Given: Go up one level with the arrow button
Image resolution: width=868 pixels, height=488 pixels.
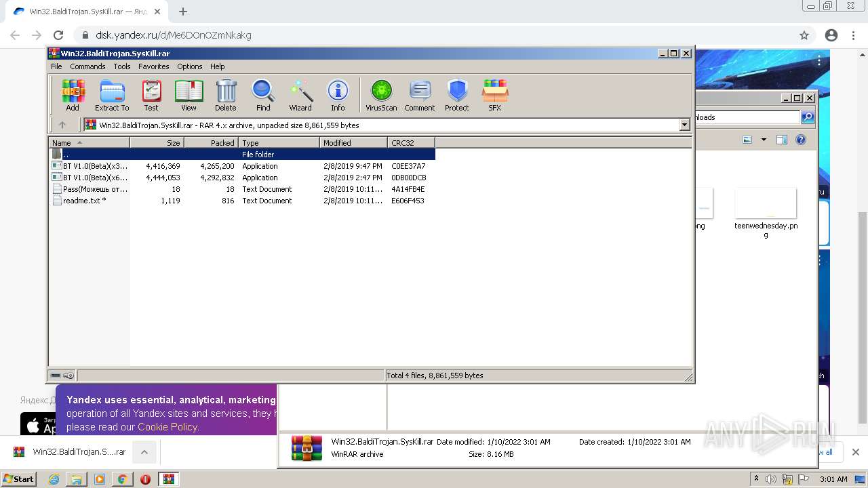Looking at the screenshot, I should pos(62,125).
